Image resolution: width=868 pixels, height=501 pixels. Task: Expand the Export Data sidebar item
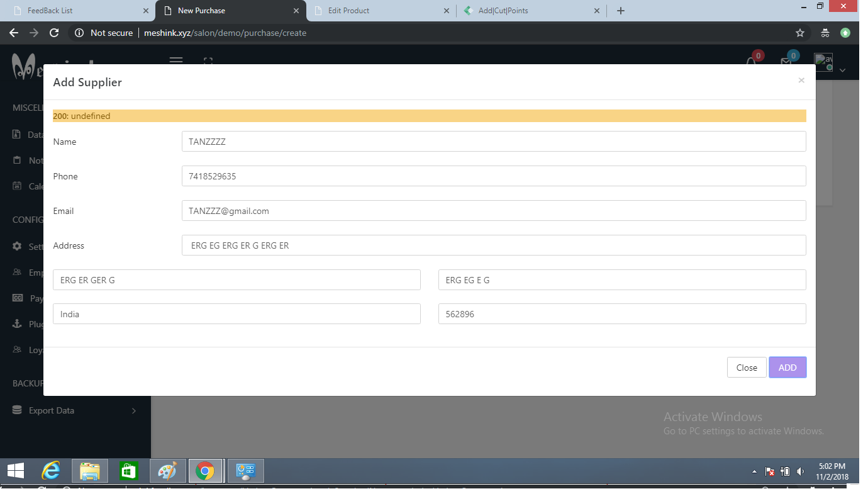[75, 410]
